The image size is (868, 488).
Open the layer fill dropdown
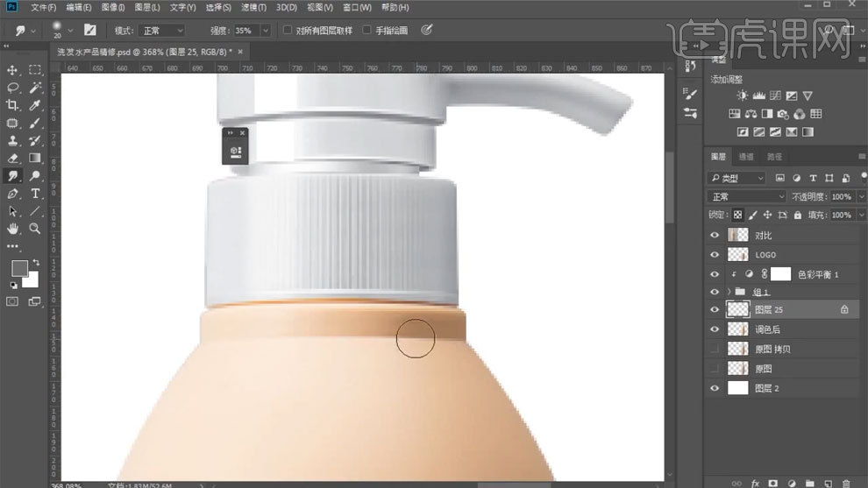pos(861,215)
